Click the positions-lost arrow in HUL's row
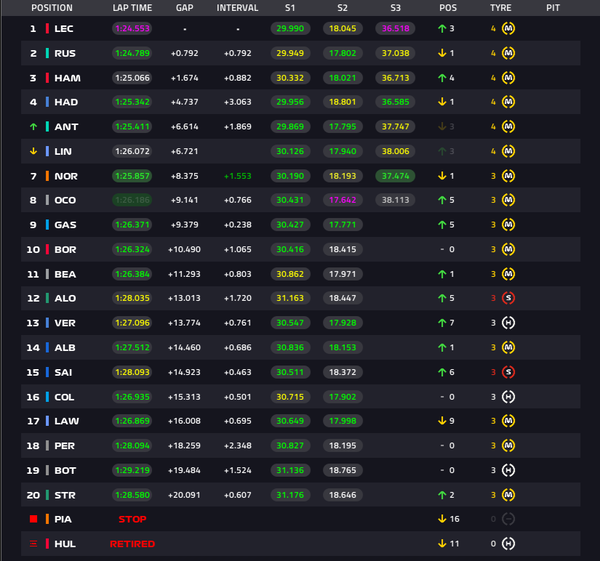The image size is (600, 561). click(442, 544)
